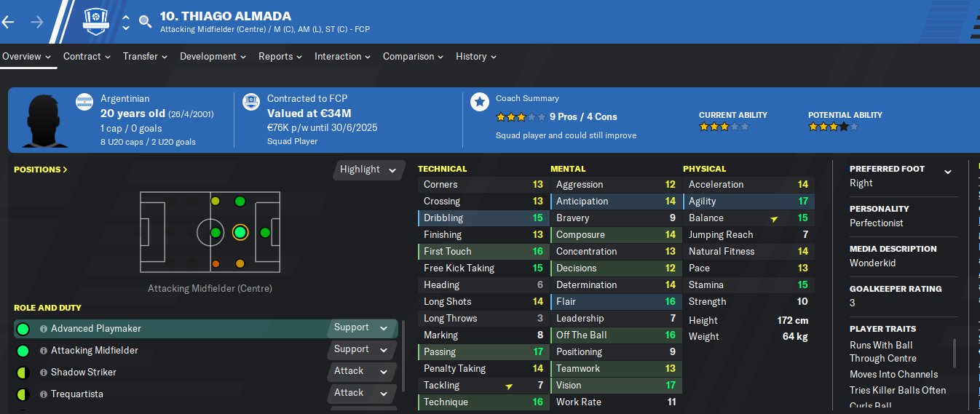Image resolution: width=980 pixels, height=414 pixels.
Task: Select the Advanced Playmaker role indicator
Action: tap(23, 329)
